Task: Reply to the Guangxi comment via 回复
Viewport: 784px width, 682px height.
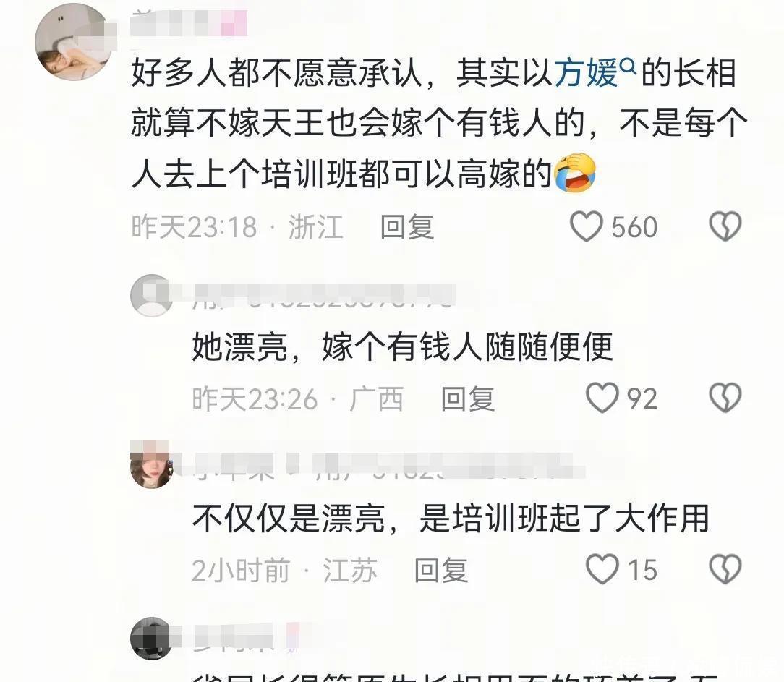Action: point(468,398)
